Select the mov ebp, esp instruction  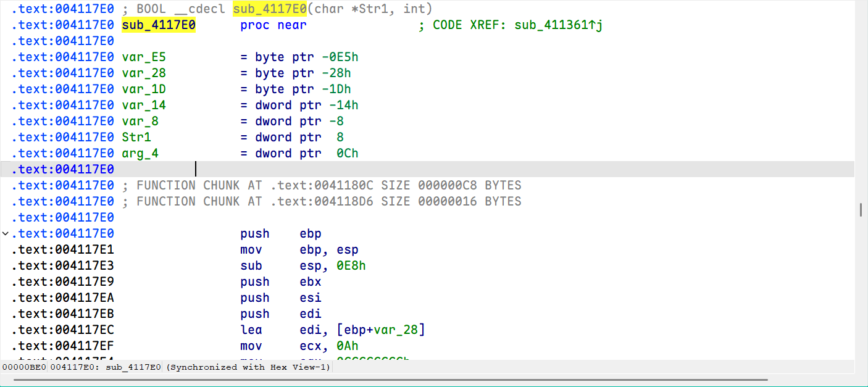(299, 250)
